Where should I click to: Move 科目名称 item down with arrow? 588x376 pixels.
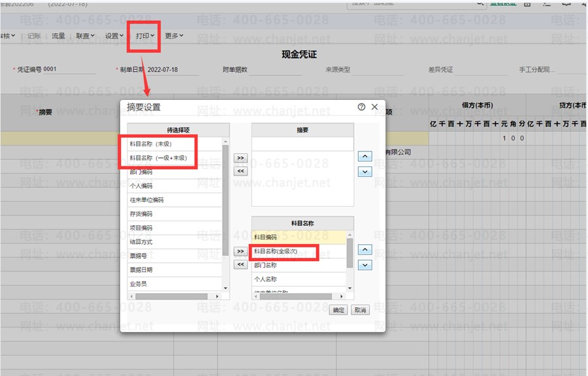pos(365,265)
